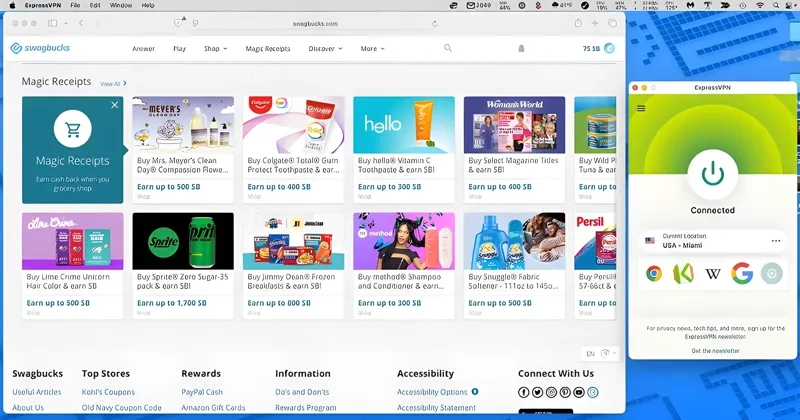Click the accessibility options info badge
Screen dimensions: 800x420
475,391
